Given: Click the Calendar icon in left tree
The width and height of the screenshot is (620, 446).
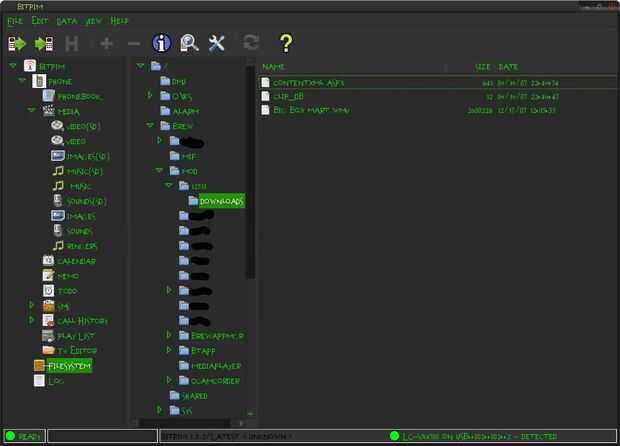Looking at the screenshot, I should point(48,261).
